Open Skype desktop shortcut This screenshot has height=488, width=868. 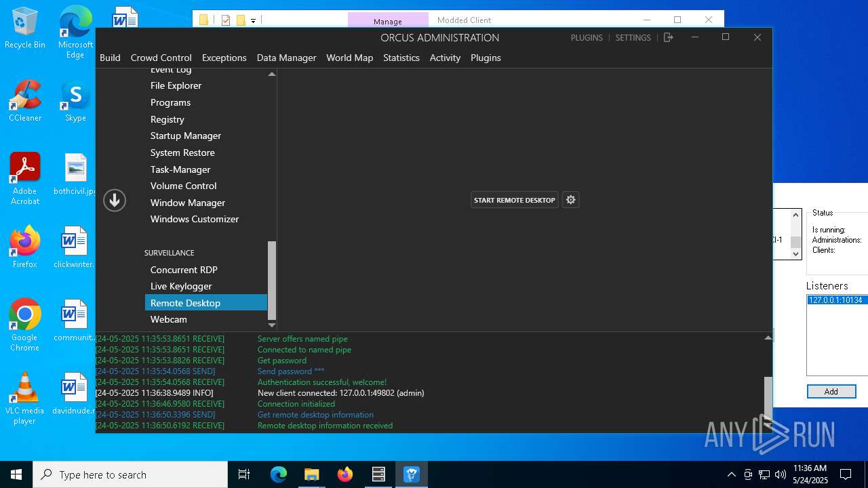tap(75, 102)
